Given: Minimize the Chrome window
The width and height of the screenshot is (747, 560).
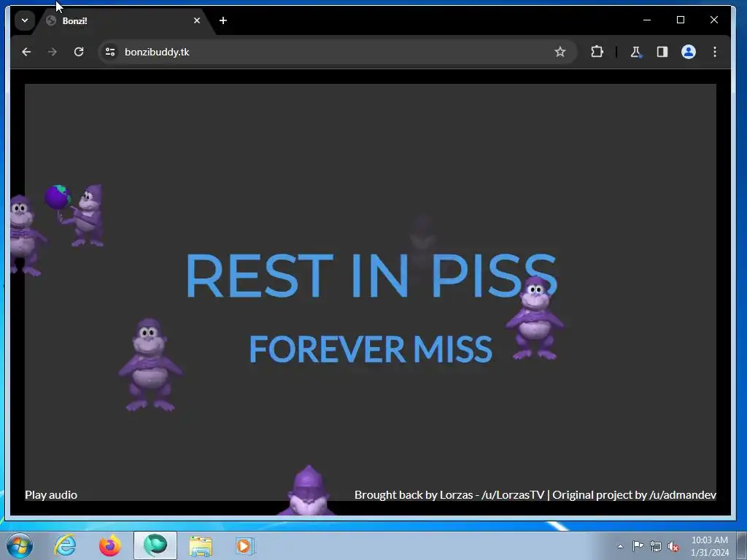Looking at the screenshot, I should (x=647, y=20).
